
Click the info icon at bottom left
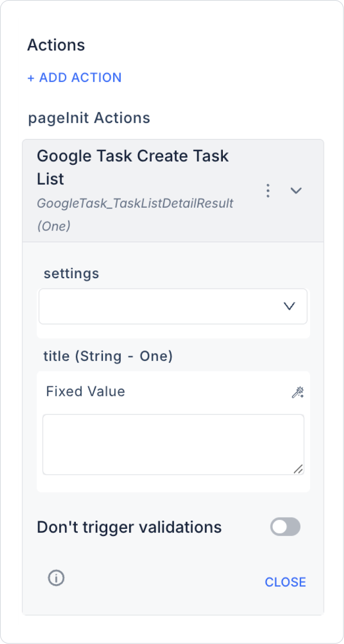56,578
